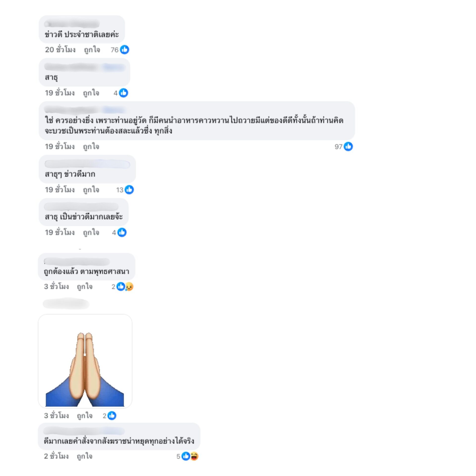The image size is (476, 476).
Task: Like the long comment starting with ใช่ ควรอย่างยิ่ง
Action: [91, 147]
